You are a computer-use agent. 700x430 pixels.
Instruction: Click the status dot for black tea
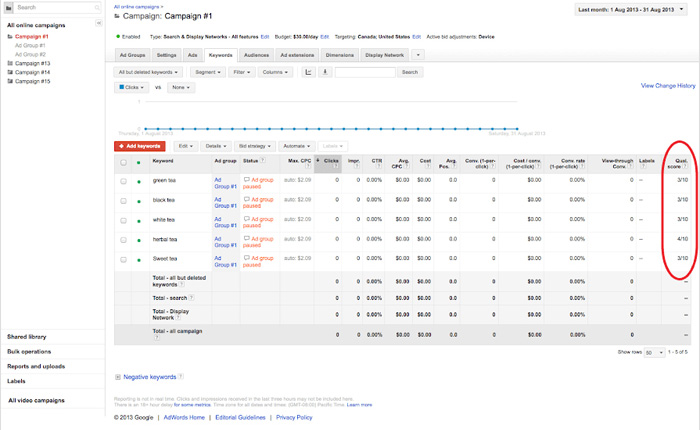pos(139,201)
